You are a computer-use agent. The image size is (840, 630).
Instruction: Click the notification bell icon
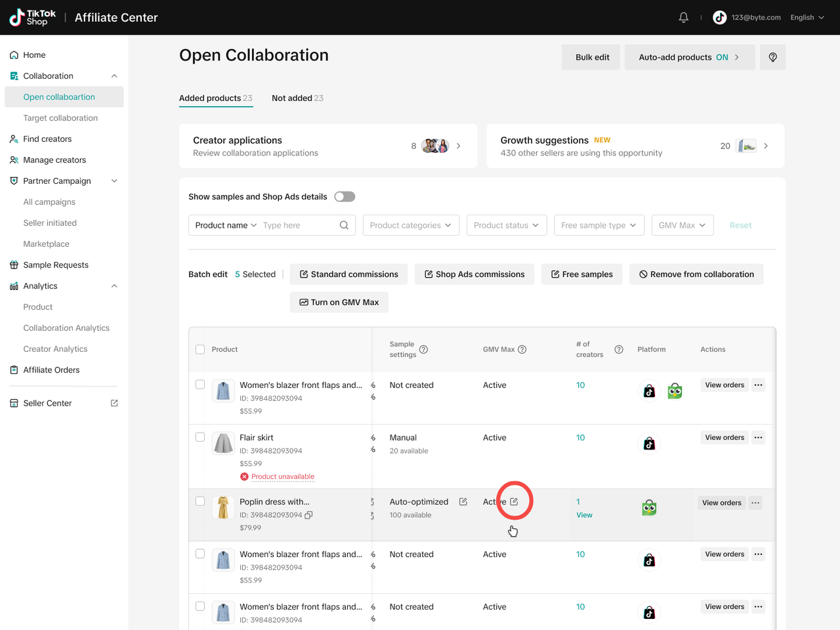tap(683, 18)
